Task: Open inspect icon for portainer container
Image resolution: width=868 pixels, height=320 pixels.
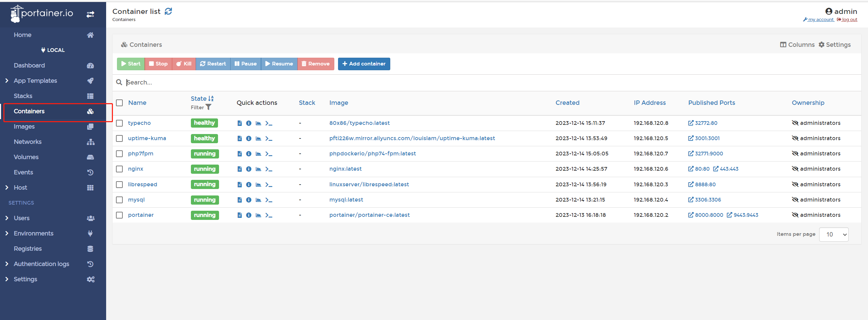Action: coord(249,215)
